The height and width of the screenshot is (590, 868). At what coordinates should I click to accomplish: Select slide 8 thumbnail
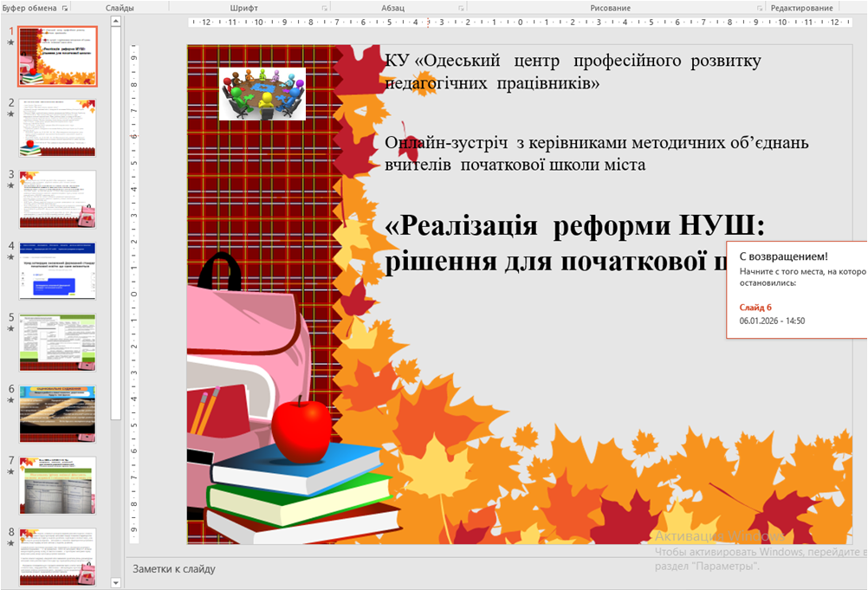58,555
